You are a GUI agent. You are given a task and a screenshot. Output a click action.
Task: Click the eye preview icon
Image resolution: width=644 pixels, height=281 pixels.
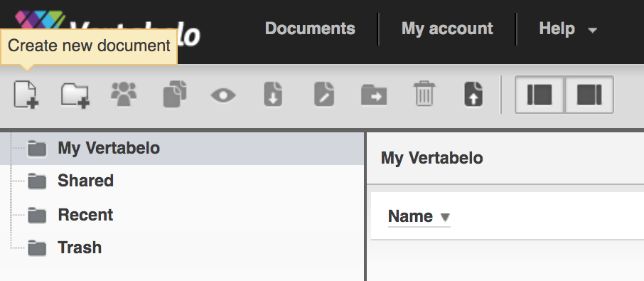tap(223, 96)
